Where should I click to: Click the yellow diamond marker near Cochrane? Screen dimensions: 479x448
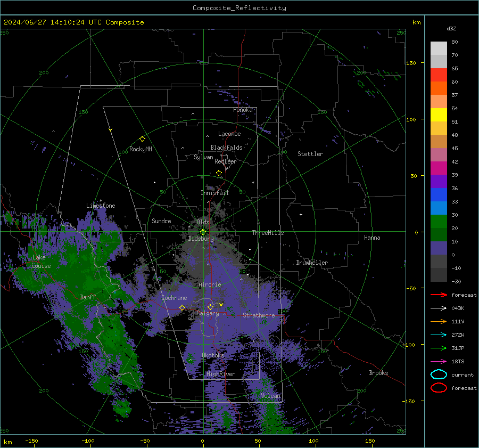182,307
